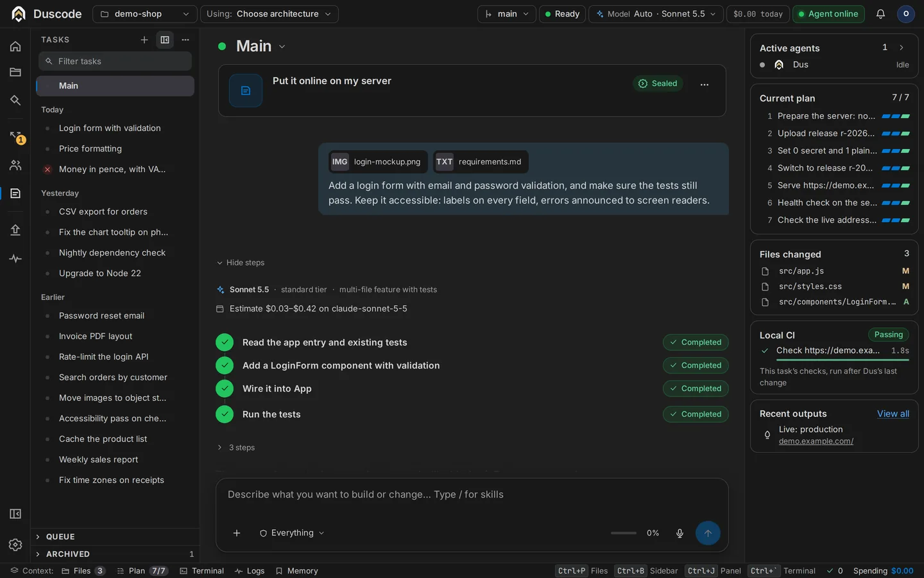The width and height of the screenshot is (924, 578).
Task: Click the View all link
Action: 893,414
